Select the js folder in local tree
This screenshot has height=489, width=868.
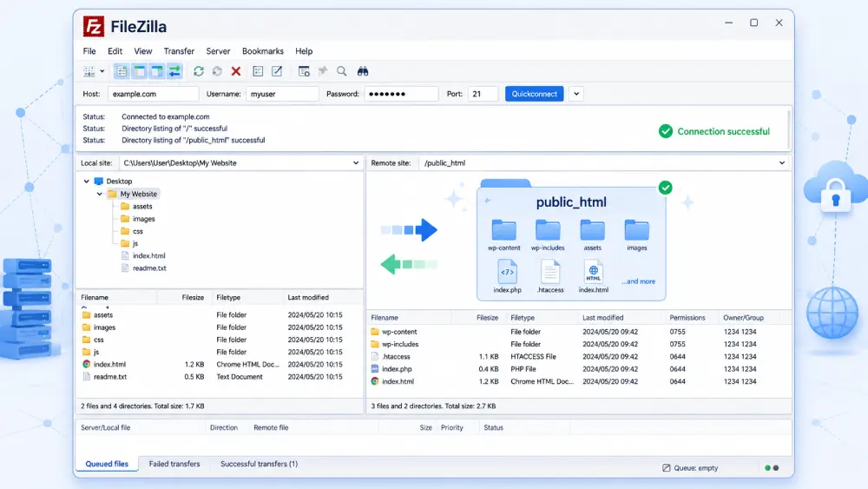coord(135,244)
